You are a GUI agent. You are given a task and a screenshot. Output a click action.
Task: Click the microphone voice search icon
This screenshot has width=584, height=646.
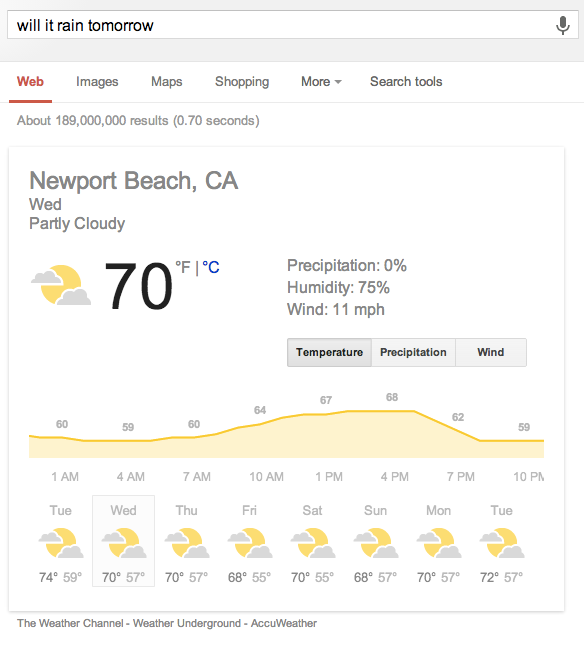click(563, 25)
